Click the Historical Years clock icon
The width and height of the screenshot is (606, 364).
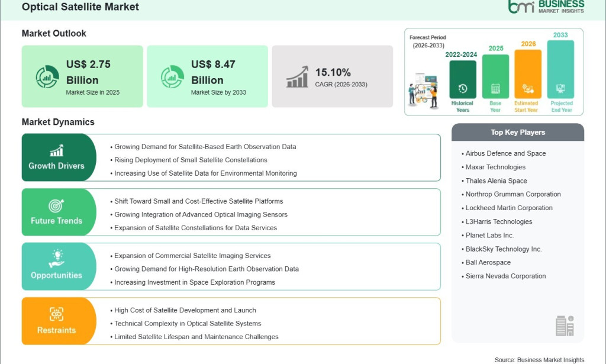pyautogui.click(x=463, y=89)
